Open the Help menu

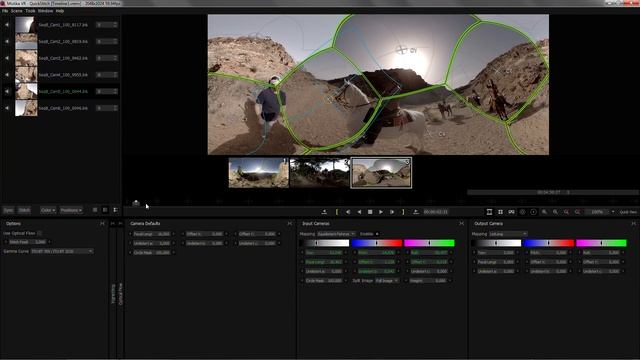[x=60, y=11]
